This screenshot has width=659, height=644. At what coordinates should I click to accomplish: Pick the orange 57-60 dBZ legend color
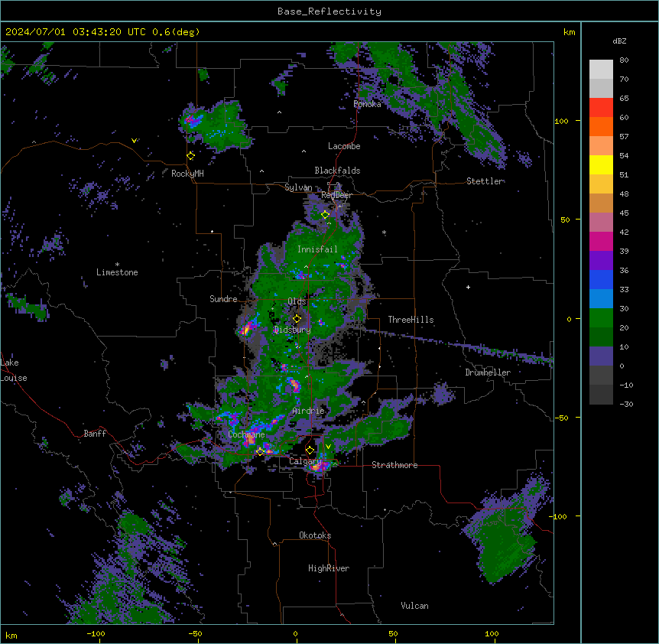(601, 126)
